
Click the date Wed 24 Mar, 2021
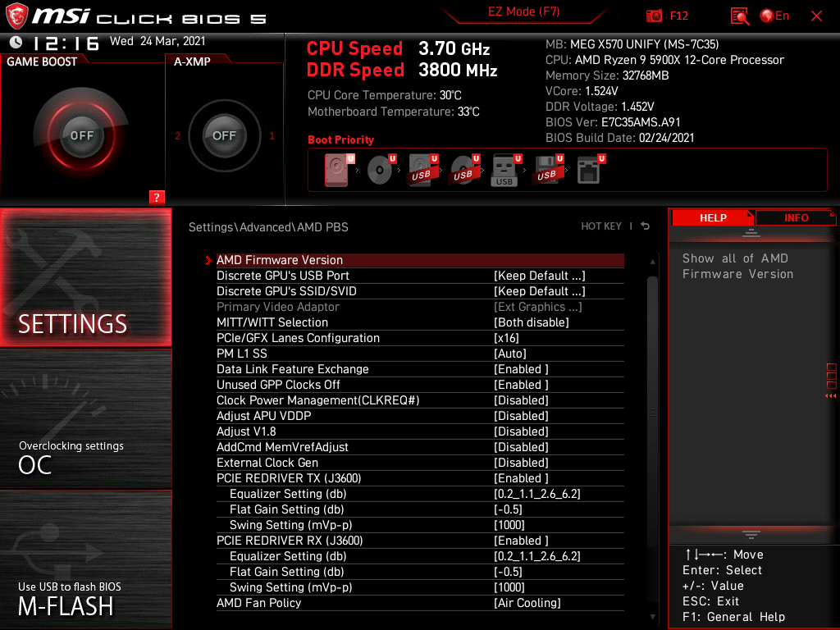[157, 41]
